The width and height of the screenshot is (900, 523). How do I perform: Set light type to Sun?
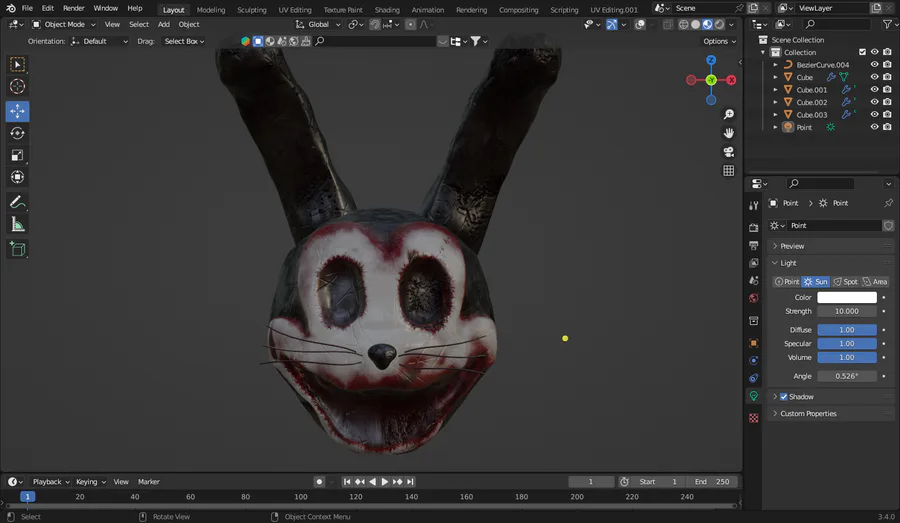pyautogui.click(x=816, y=282)
